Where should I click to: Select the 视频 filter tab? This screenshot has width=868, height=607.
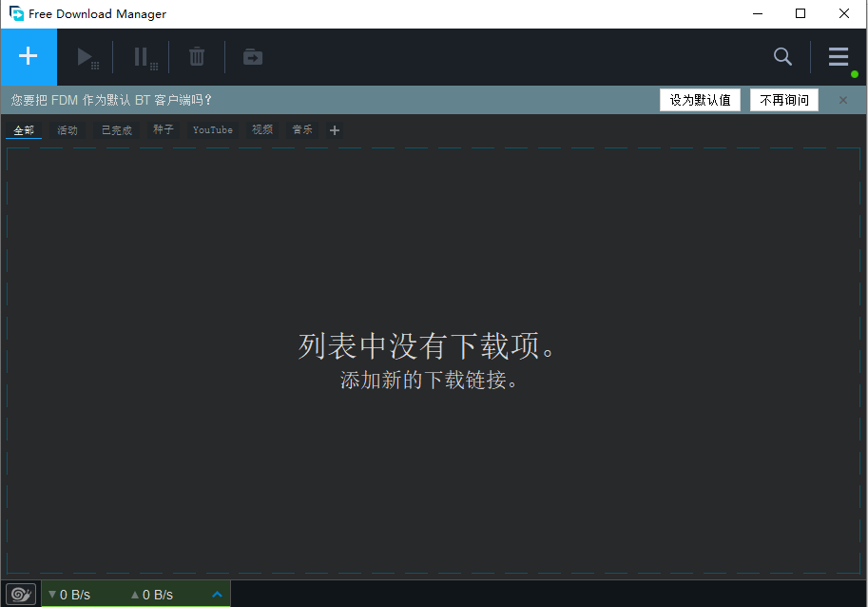click(261, 129)
